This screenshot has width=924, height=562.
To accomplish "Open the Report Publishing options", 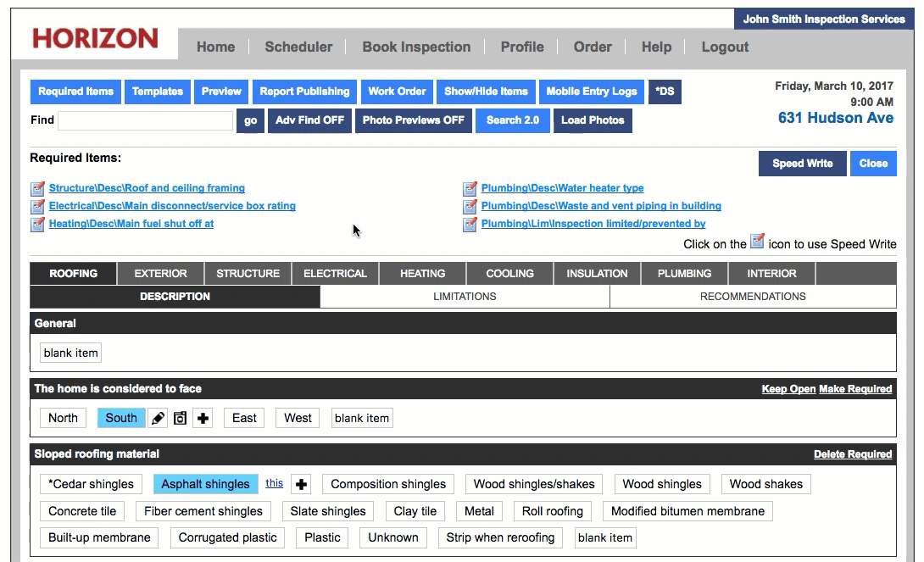I will (x=304, y=92).
